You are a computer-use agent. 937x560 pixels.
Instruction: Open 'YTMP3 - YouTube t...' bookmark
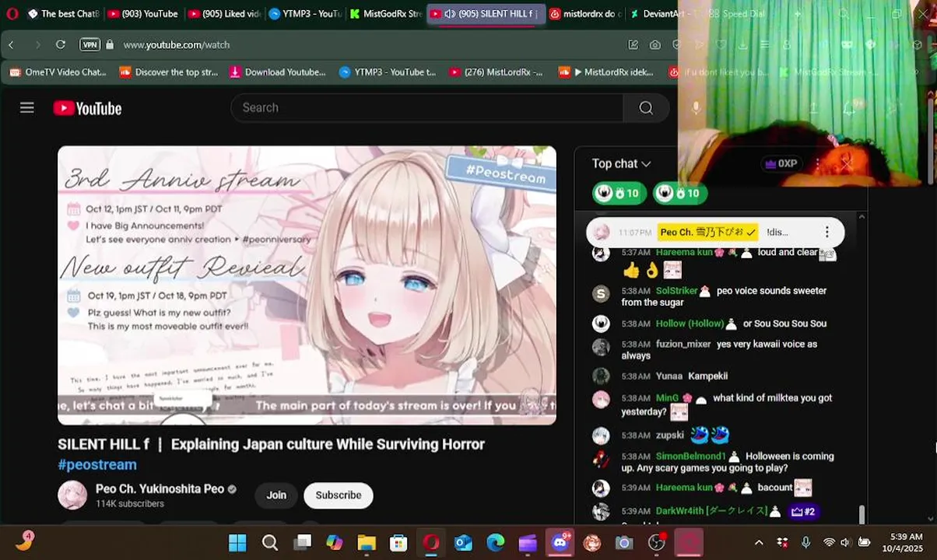coord(388,72)
